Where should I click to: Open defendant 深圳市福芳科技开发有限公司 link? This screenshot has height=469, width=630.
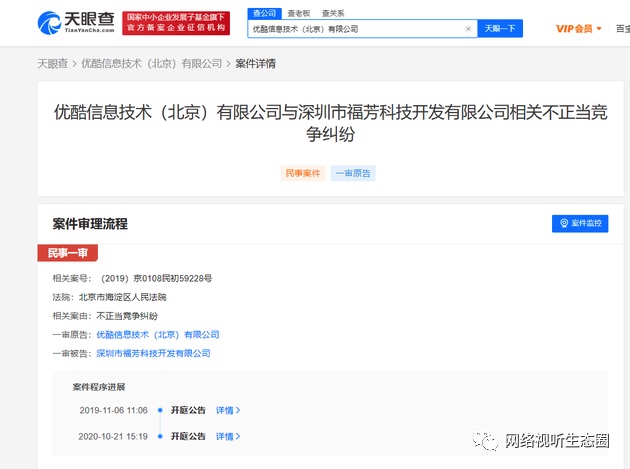click(x=153, y=353)
